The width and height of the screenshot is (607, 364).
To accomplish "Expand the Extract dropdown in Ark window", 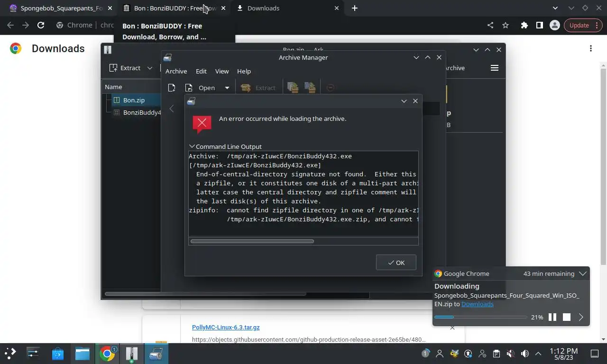I will (150, 68).
